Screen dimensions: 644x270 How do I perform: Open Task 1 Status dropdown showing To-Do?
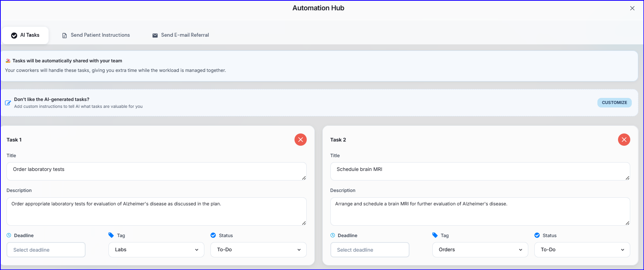coord(259,250)
